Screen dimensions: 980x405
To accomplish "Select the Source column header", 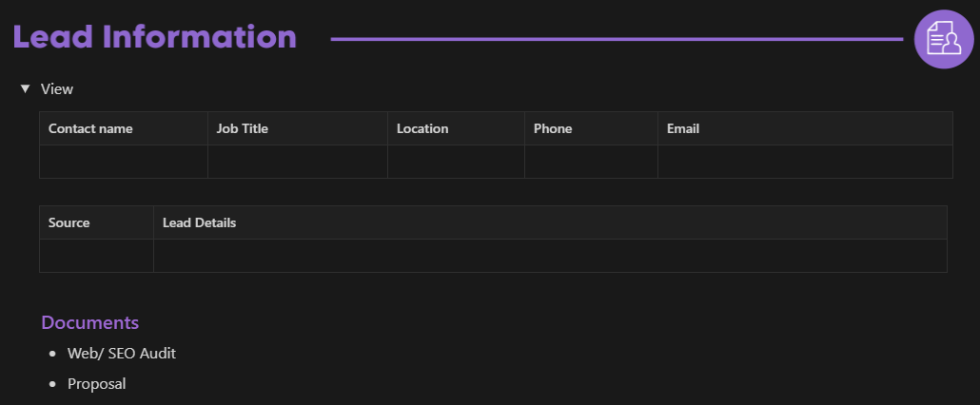I will [x=69, y=222].
